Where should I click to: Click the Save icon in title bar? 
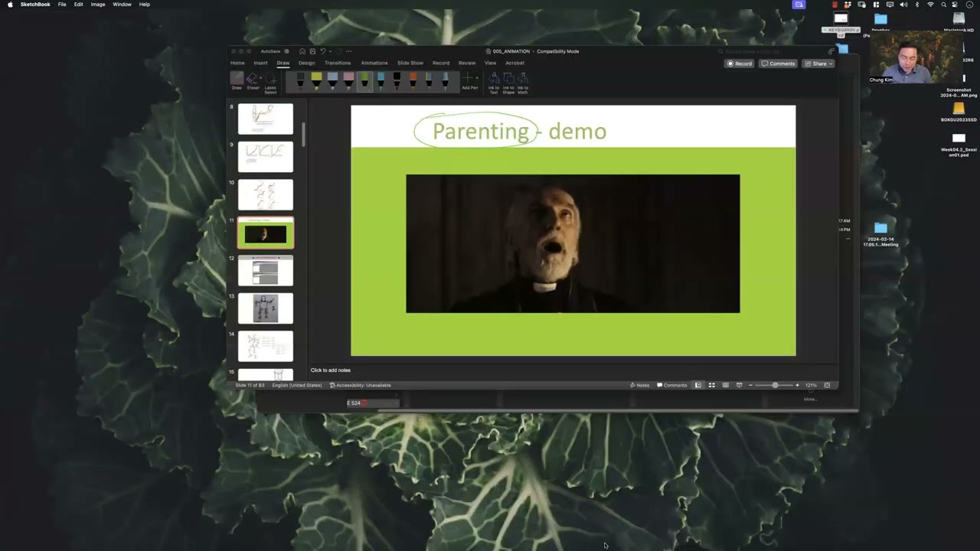point(312,51)
